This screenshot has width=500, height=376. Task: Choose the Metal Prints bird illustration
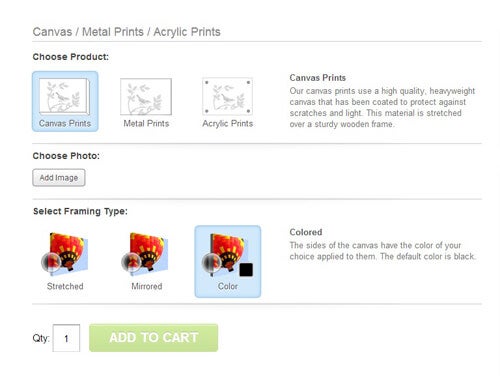(x=146, y=97)
